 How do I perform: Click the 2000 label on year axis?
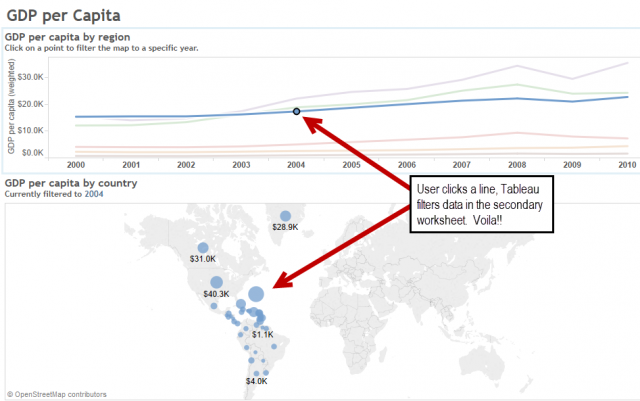76,165
